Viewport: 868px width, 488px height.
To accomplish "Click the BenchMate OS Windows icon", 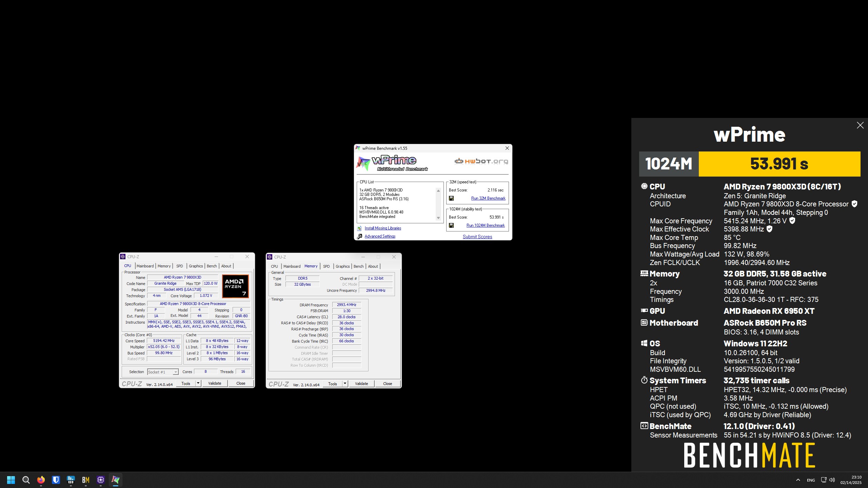I will 644,343.
